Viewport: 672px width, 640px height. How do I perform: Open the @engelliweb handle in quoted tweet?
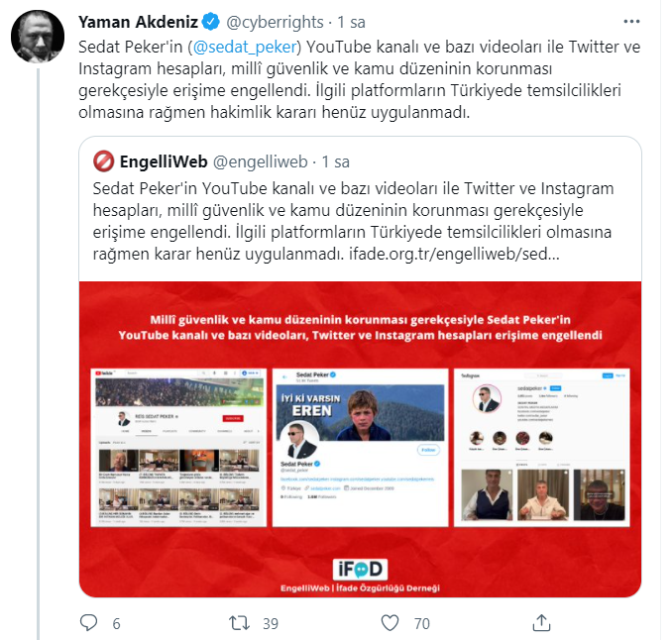click(x=261, y=161)
